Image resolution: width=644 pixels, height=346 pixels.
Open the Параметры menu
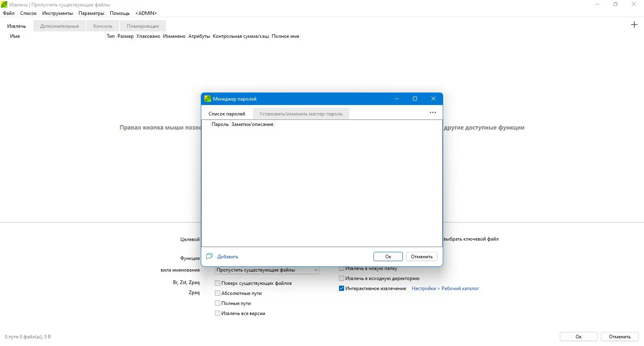click(x=91, y=13)
